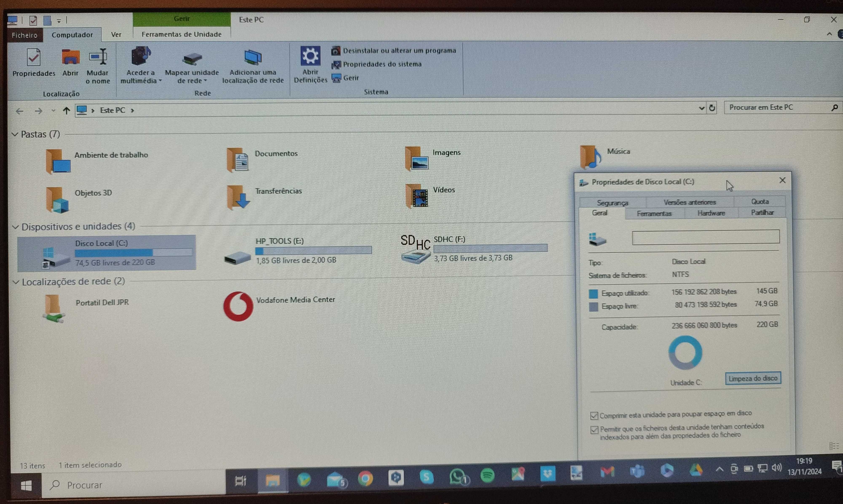The width and height of the screenshot is (843, 504).
Task: Refresh the Este PC view
Action: tap(712, 108)
